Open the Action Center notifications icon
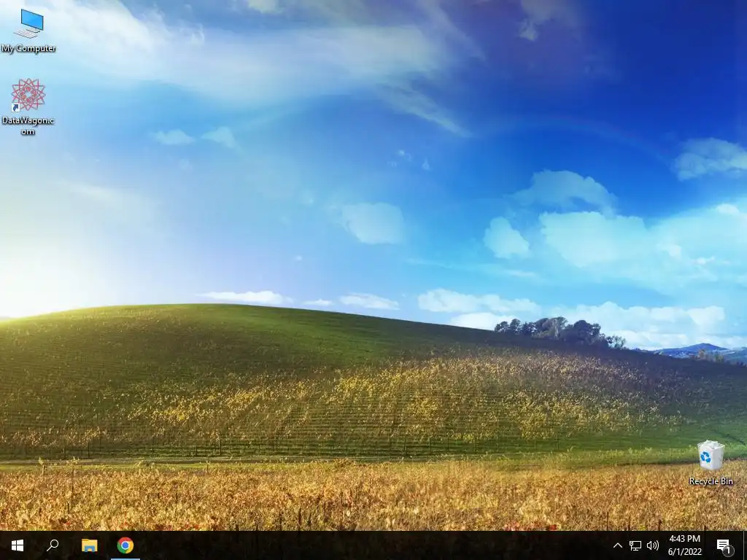The height and width of the screenshot is (560, 747). [x=724, y=545]
